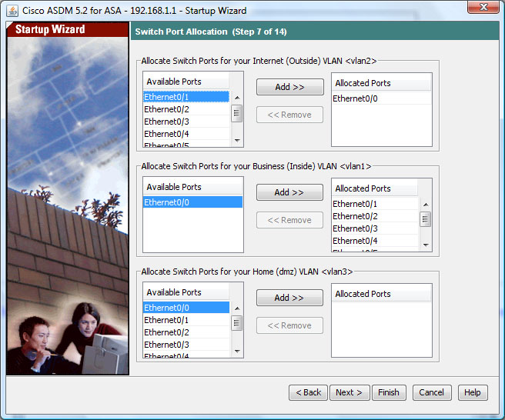Click << Remove for the dmz VLAN
This screenshot has width=505, height=420.
(x=290, y=325)
